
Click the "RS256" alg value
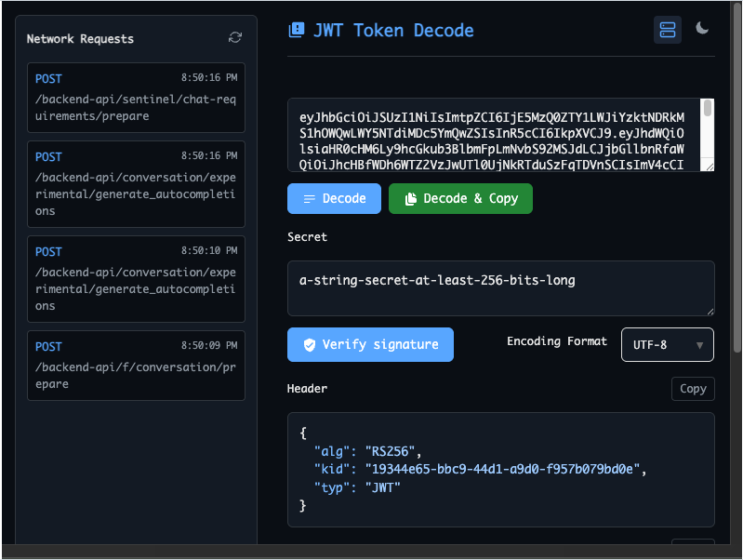[x=390, y=451]
